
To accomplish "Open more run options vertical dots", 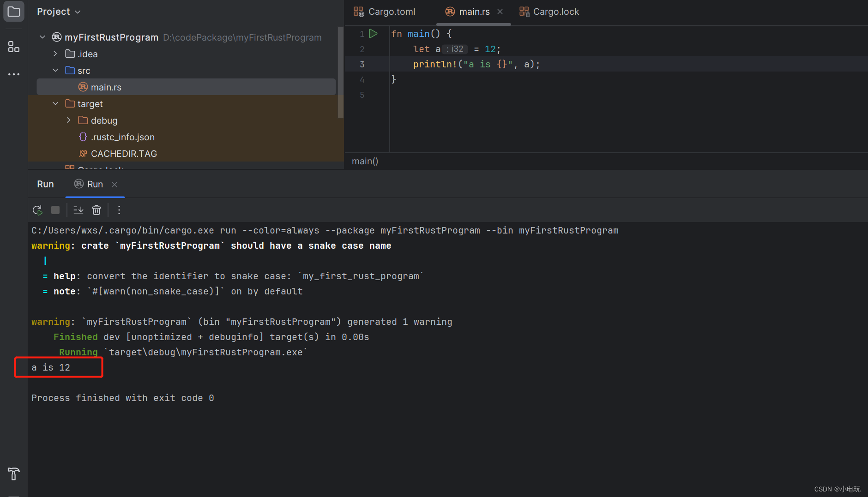I will (x=119, y=210).
